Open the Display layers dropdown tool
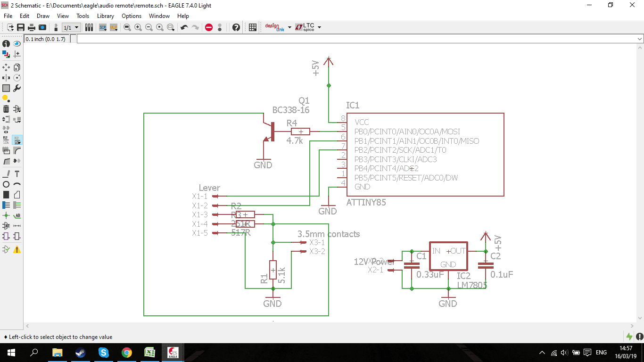This screenshot has width=644, height=362. tap(6, 54)
